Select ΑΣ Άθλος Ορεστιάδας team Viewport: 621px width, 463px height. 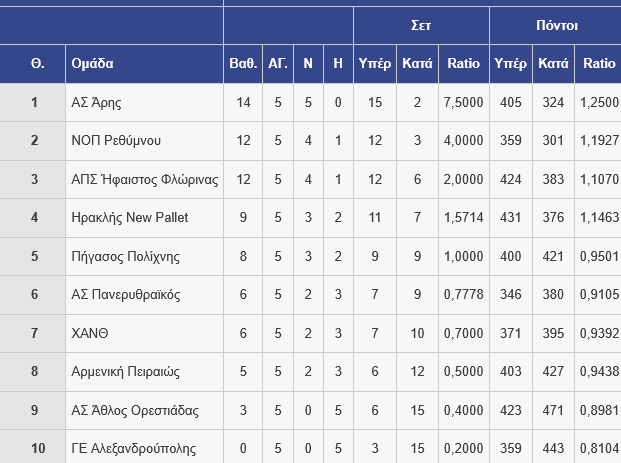tap(135, 410)
